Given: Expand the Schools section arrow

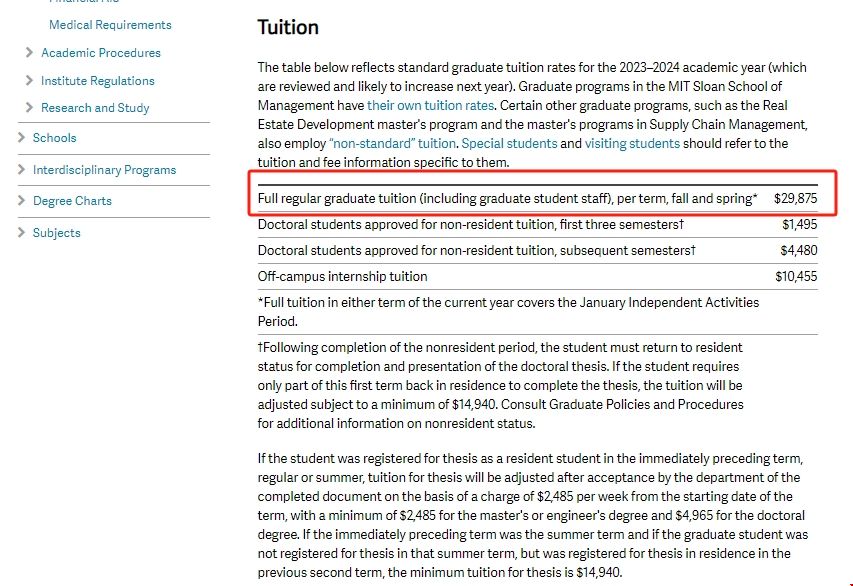Looking at the screenshot, I should (x=21, y=138).
